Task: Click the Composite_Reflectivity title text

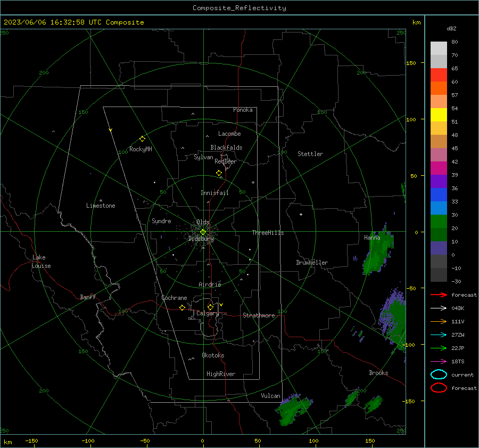Action: click(240, 7)
